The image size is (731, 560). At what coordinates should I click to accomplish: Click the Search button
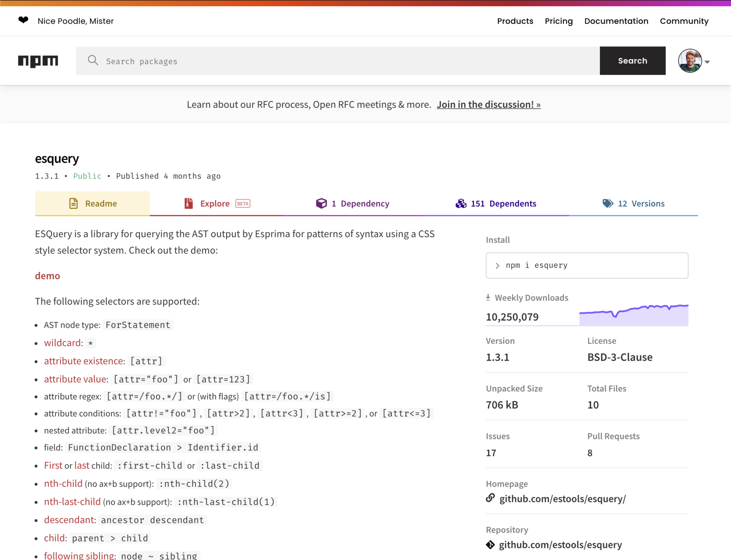click(x=632, y=61)
